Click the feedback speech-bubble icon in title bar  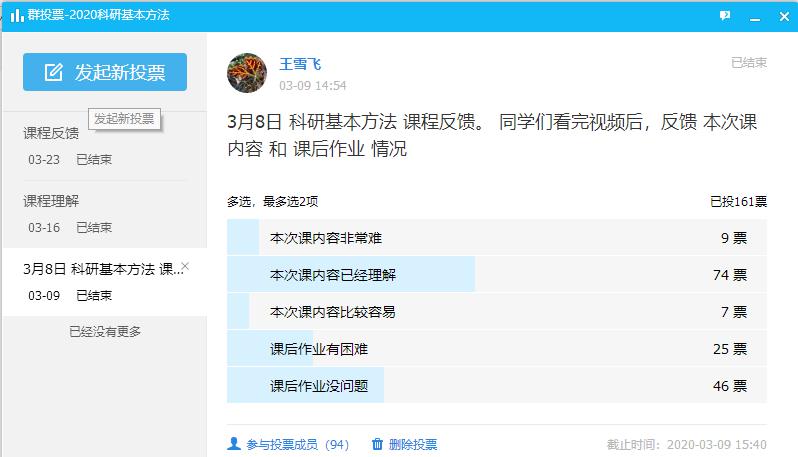pyautogui.click(x=725, y=16)
